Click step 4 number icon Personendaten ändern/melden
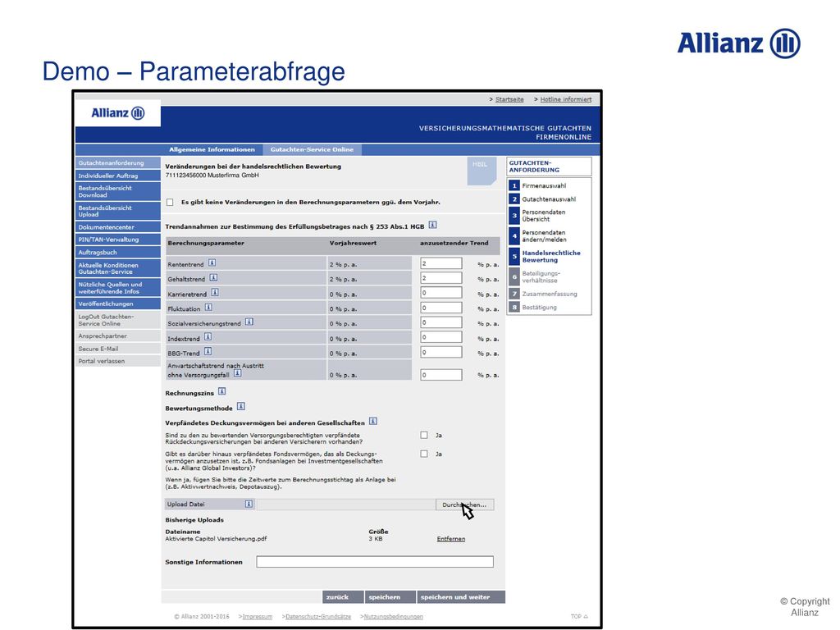Screen dimensions: 840x630 514,236
